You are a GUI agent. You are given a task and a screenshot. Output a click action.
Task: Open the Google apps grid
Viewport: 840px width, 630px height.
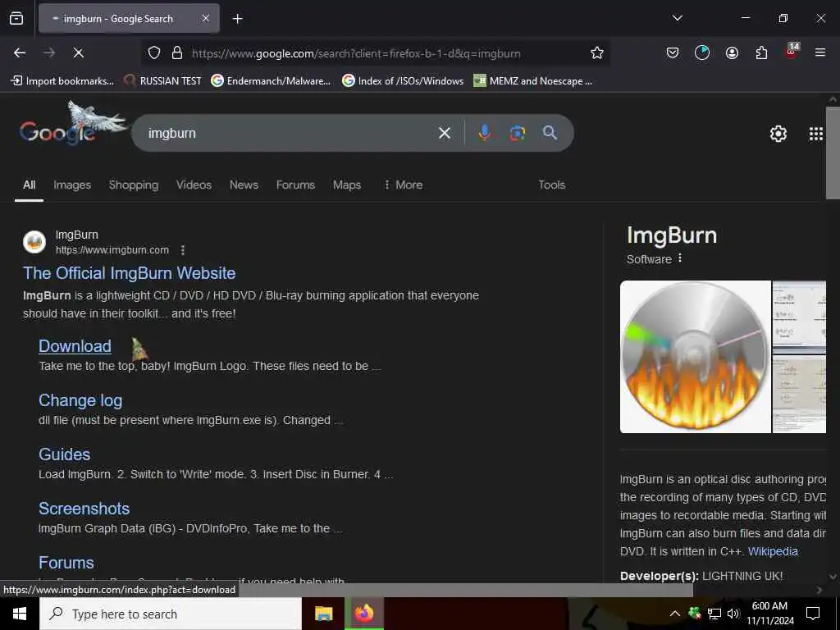[x=815, y=134]
